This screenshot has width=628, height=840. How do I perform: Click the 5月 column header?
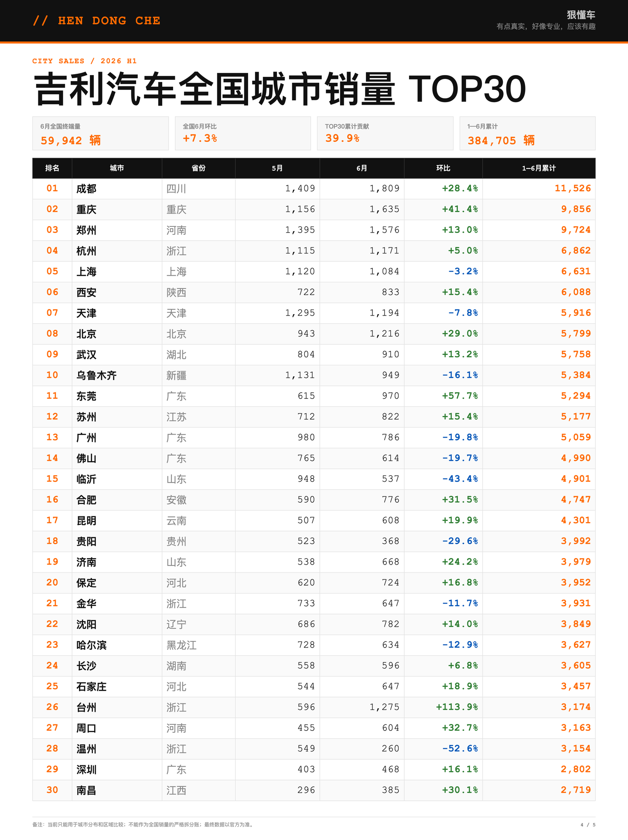(277, 168)
